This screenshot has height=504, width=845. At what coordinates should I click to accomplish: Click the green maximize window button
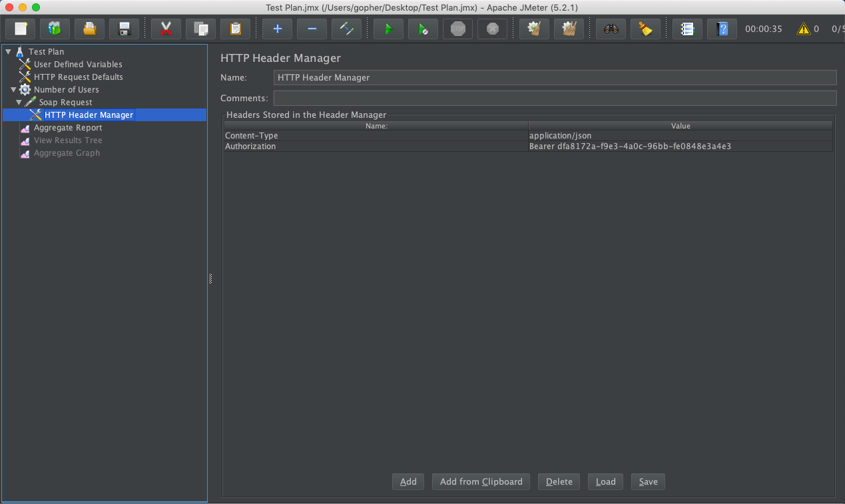(x=36, y=7)
